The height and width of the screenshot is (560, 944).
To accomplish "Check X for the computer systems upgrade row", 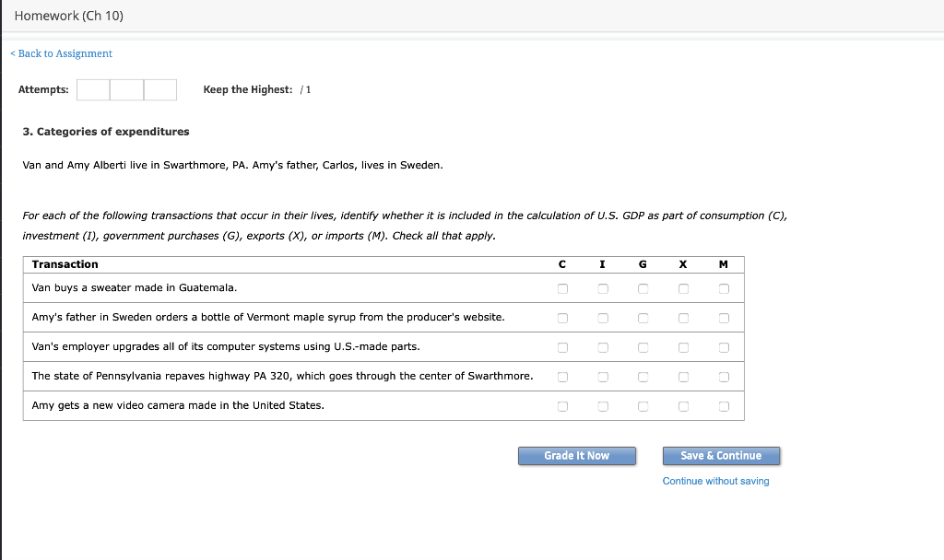I will 683,347.
